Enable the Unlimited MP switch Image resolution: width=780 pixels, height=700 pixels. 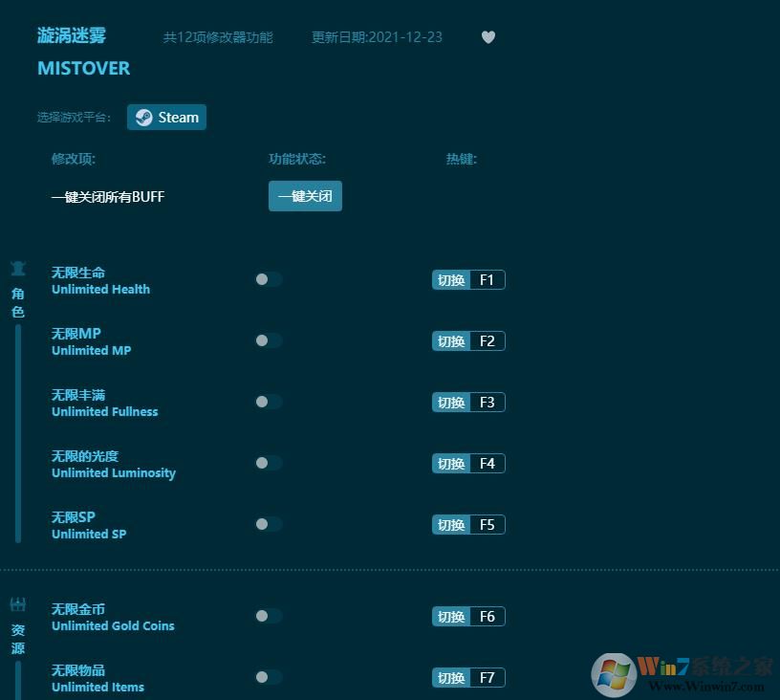click(269, 340)
